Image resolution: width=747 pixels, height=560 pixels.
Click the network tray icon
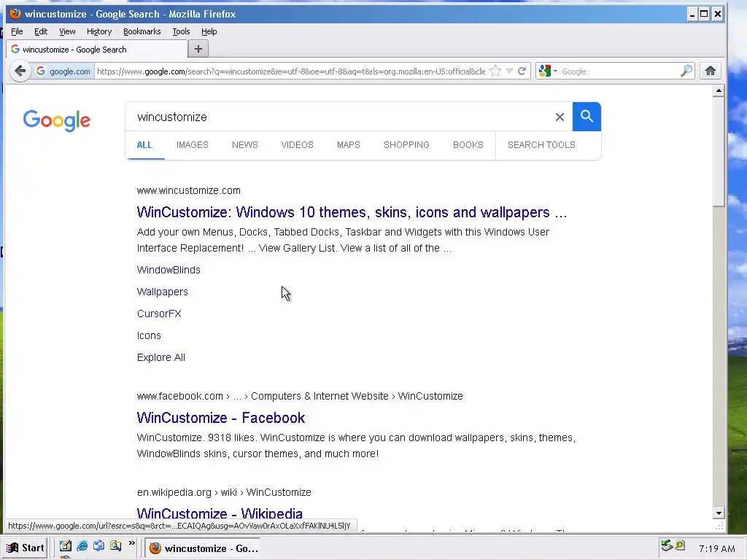[667, 545]
